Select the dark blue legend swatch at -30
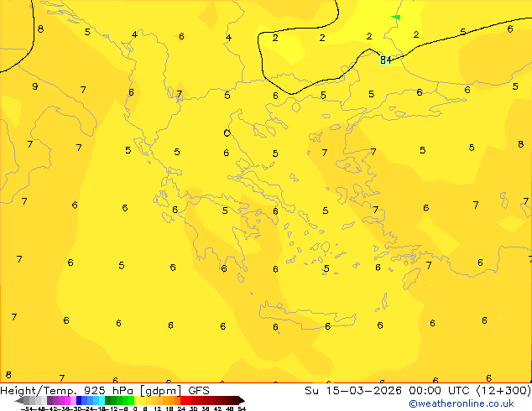The width and height of the screenshot is (532, 411). 79,401
